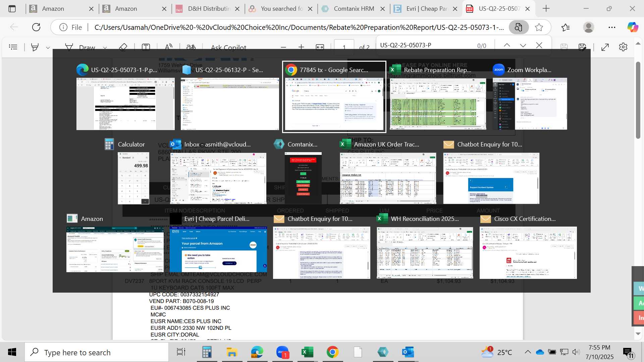Open File Explorer from taskbar
The image size is (644, 362).
[x=232, y=352]
